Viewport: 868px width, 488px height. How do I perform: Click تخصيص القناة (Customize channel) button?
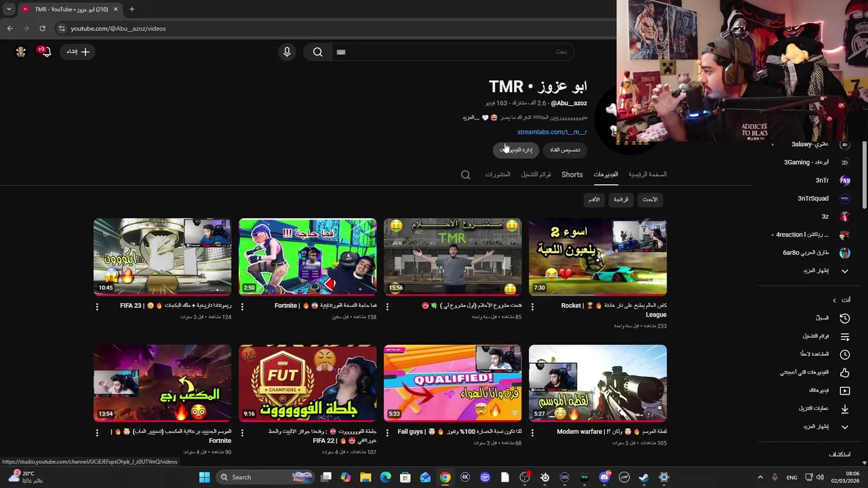565,150
